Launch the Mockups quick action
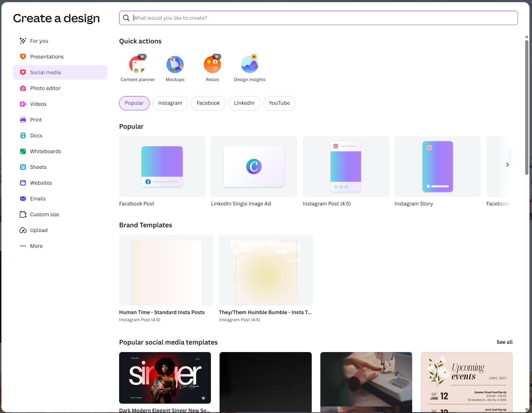The image size is (532, 413). click(x=175, y=65)
